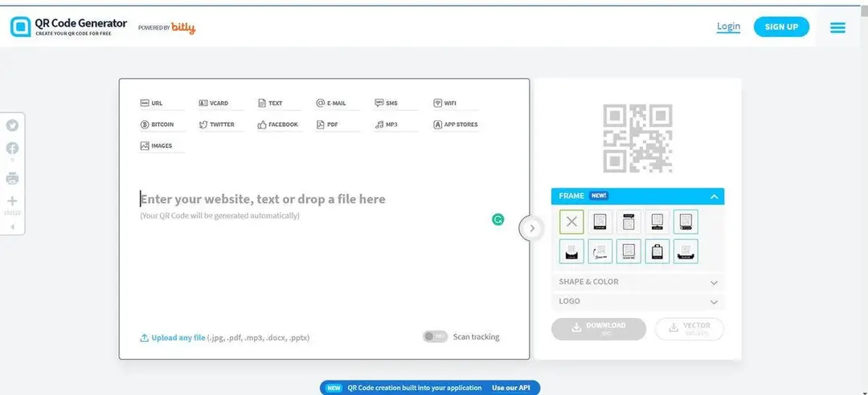Click the QR Code Generator logo
This screenshot has width=868, height=395.
68,26
